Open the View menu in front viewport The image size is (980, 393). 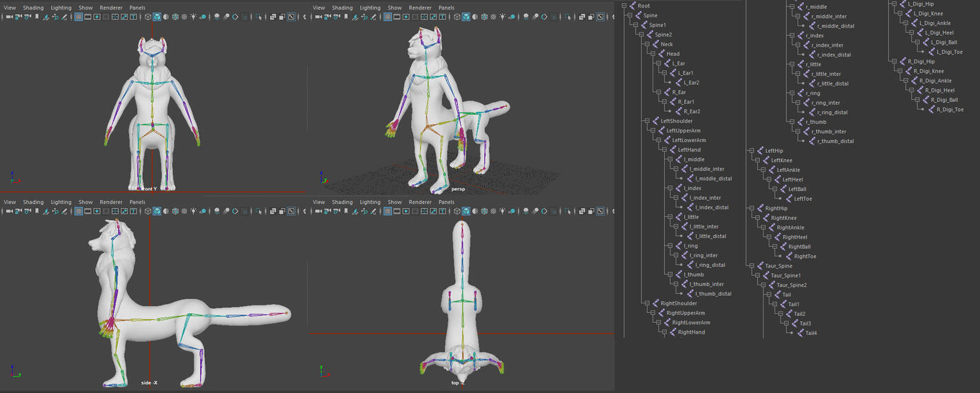10,8
